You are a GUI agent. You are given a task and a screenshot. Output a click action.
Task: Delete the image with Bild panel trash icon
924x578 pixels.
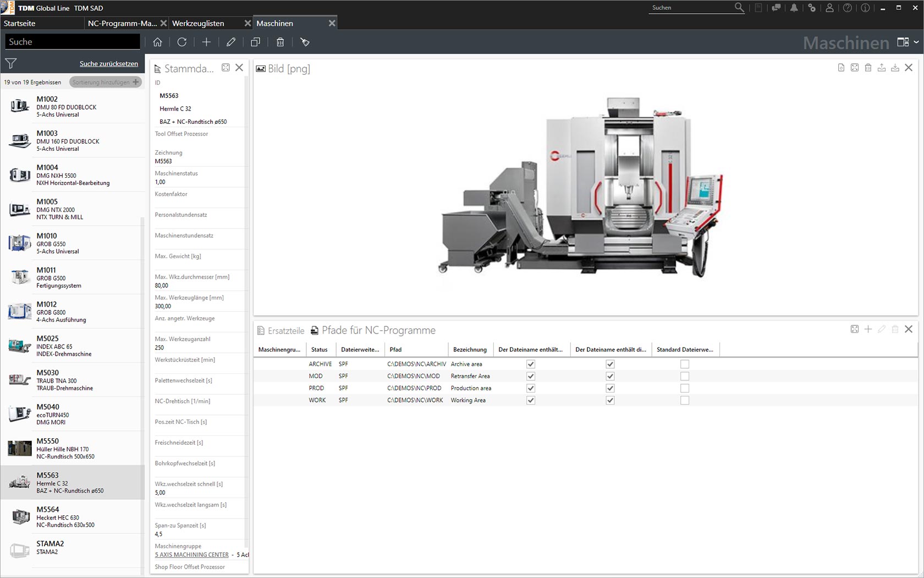coord(868,68)
